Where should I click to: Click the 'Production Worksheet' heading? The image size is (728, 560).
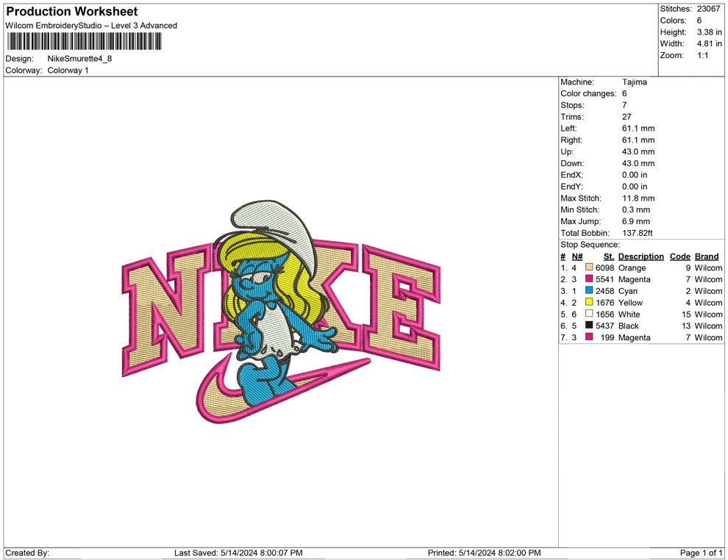point(72,12)
